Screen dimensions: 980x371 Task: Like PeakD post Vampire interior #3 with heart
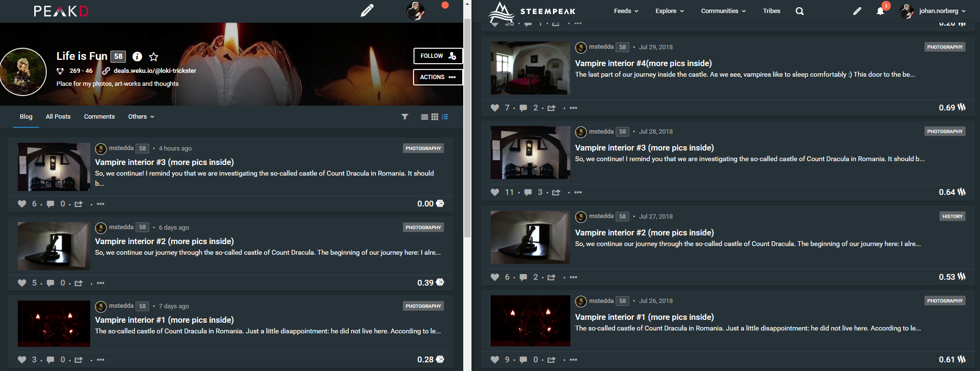pos(22,204)
